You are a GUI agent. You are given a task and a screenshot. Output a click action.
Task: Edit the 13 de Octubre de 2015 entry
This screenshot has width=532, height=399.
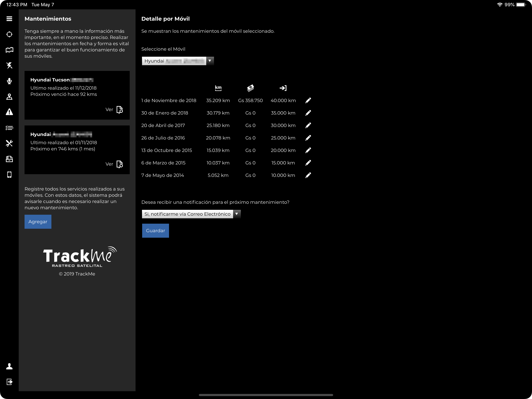(308, 150)
